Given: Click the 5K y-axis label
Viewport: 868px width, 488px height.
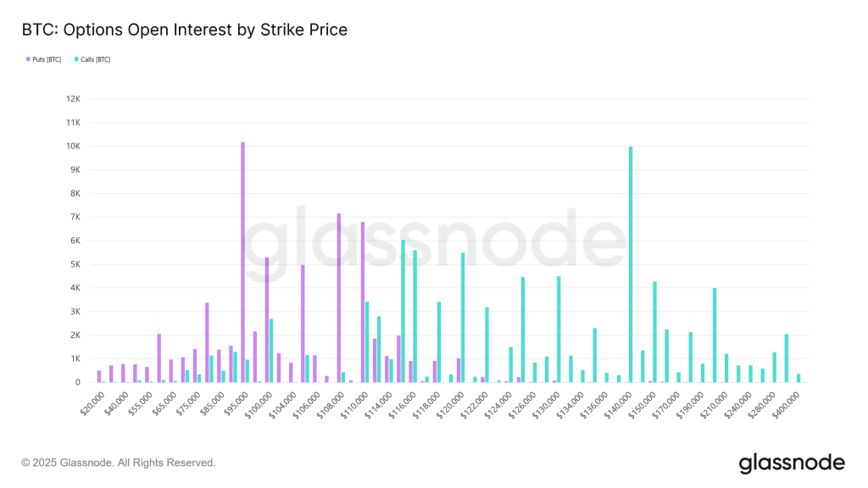Looking at the screenshot, I should point(75,264).
